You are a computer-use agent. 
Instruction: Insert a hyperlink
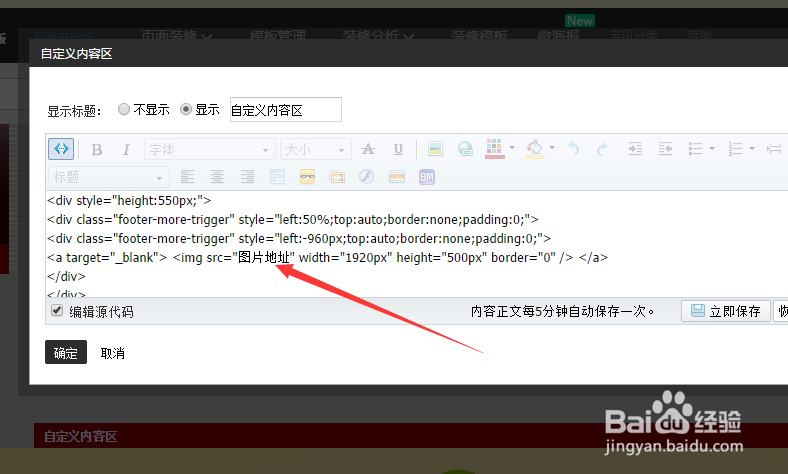point(465,149)
